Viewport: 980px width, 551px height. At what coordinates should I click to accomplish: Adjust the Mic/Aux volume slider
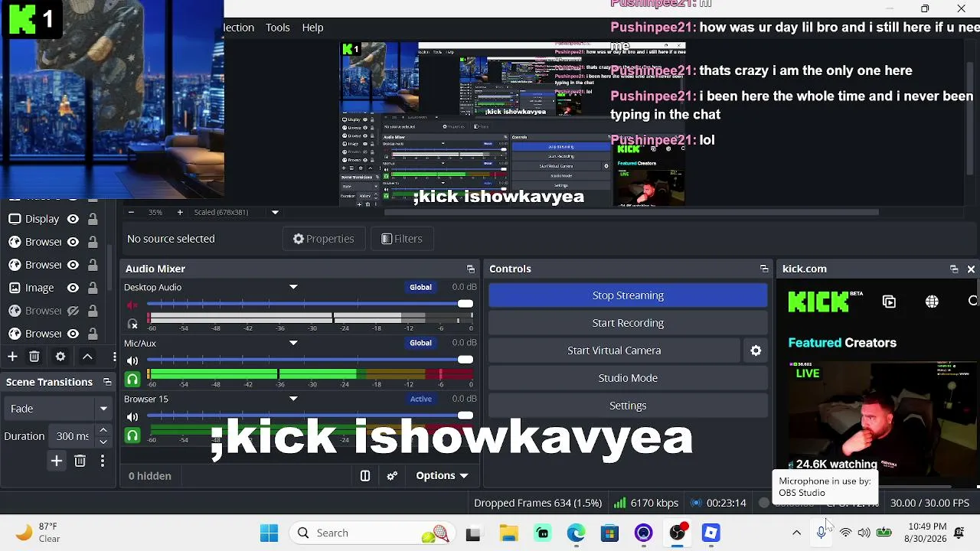(x=310, y=360)
